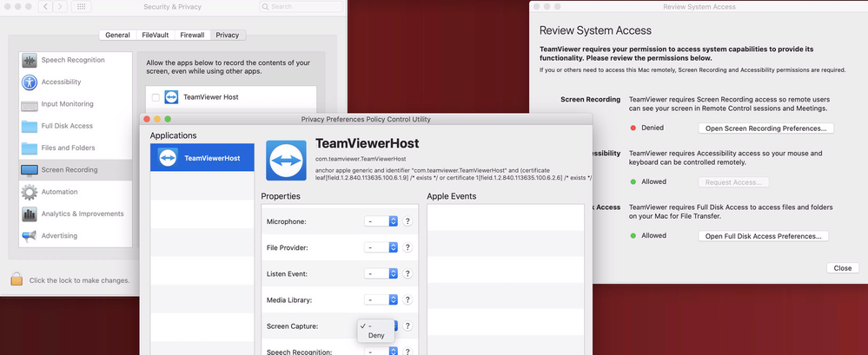Open the Microphone permission dropdown

tap(381, 221)
